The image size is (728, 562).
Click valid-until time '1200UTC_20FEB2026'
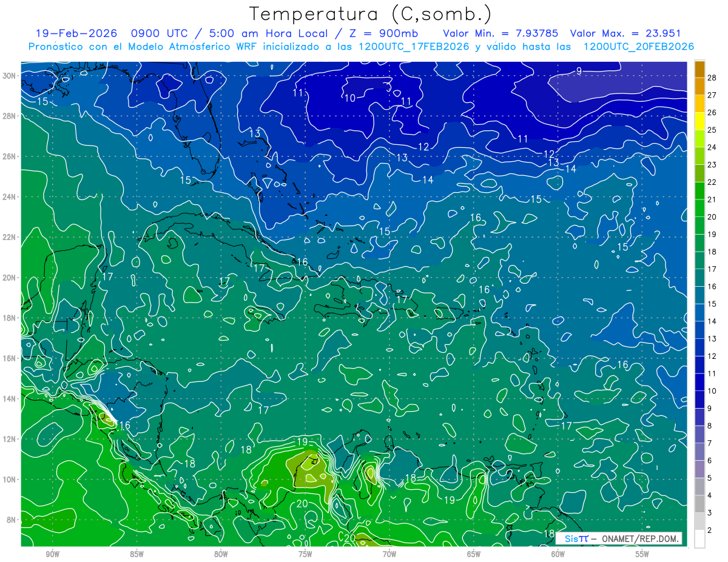point(639,47)
